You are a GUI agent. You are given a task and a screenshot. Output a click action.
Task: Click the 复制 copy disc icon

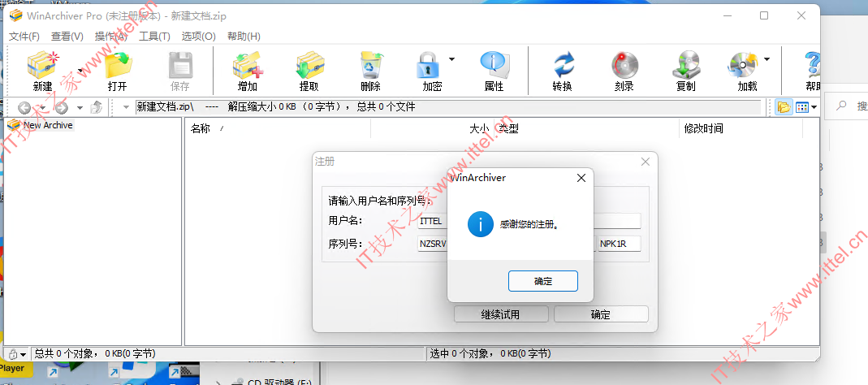(x=686, y=65)
